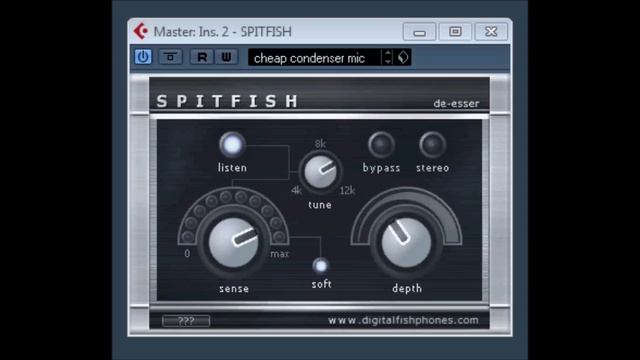Screen dimensions: 640x360
Task: Step presets with the up/down arrows
Action: click(388, 57)
